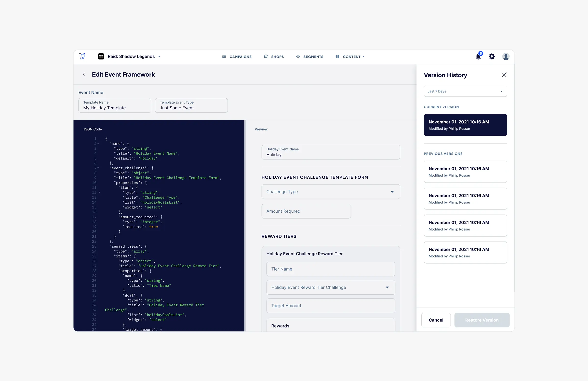Click the Raid game thumbnail icon
Image resolution: width=588 pixels, height=381 pixels.
point(101,57)
